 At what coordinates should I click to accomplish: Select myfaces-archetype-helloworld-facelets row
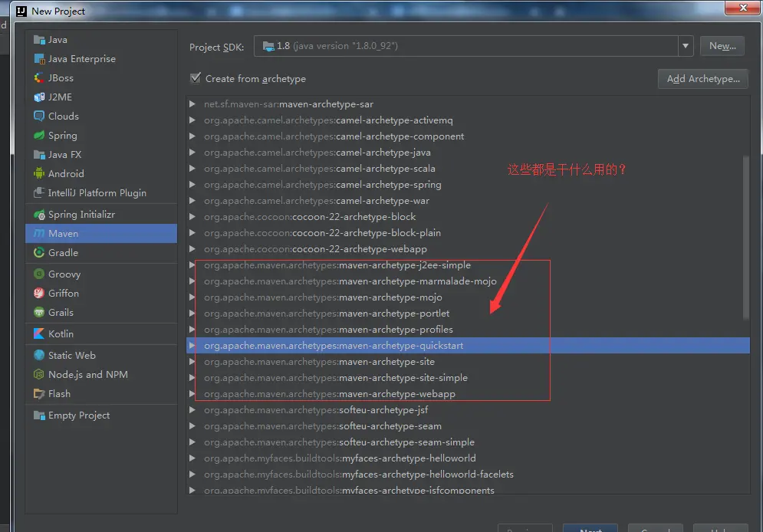pos(468,475)
